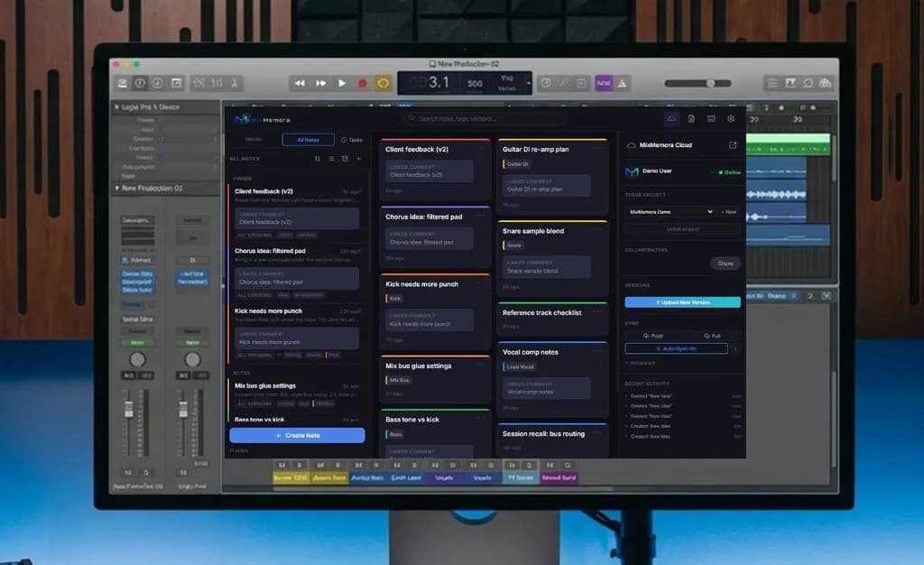The height and width of the screenshot is (565, 924).
Task: Click the Mix Bus tag on glue settings card
Action: pos(398,381)
